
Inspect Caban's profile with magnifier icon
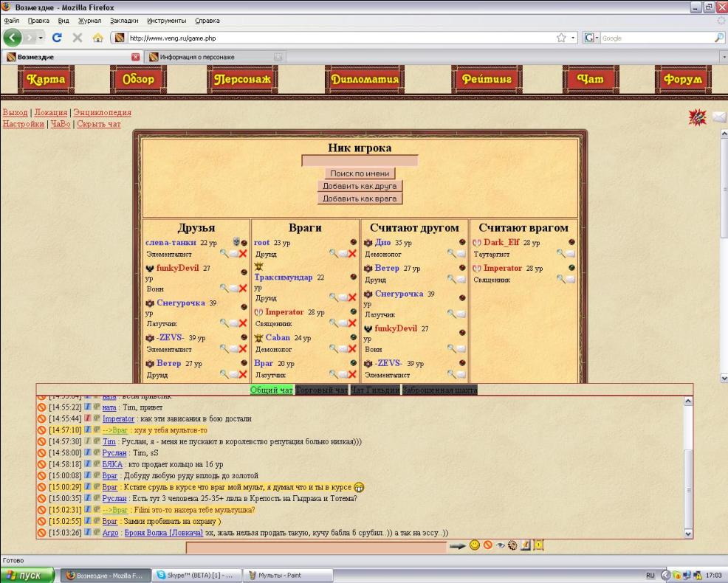[x=334, y=348]
